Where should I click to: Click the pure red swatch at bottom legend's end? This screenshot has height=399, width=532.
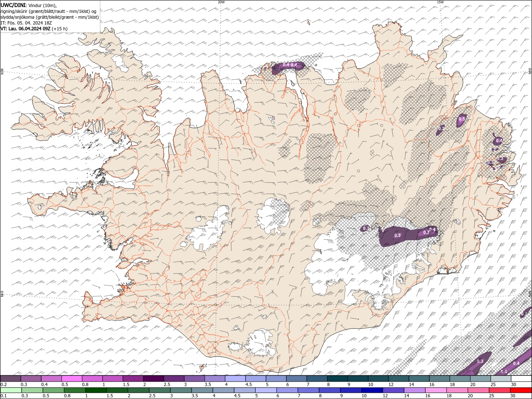pos(521,390)
